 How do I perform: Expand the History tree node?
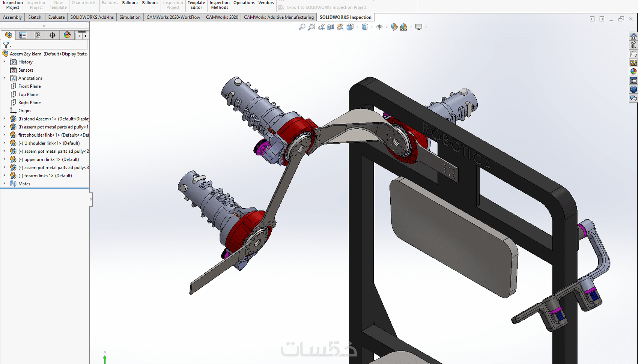click(5, 62)
